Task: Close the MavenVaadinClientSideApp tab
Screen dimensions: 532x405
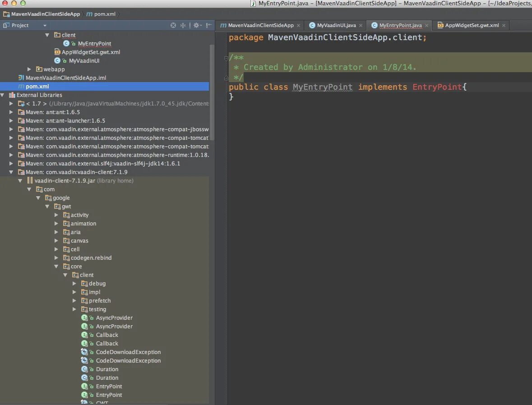Action: click(x=298, y=25)
